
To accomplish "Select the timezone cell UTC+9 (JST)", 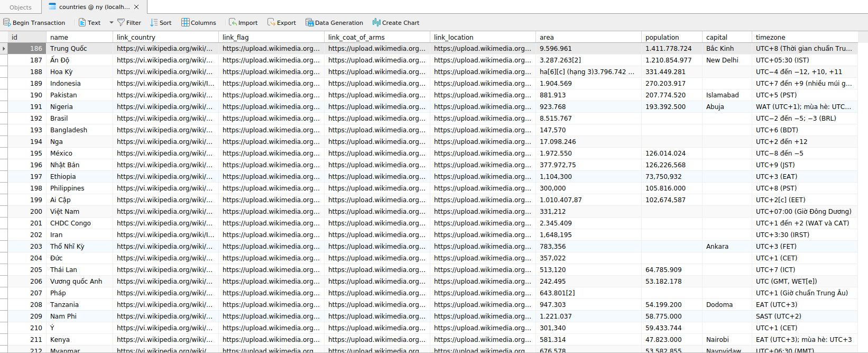I will coord(805,165).
